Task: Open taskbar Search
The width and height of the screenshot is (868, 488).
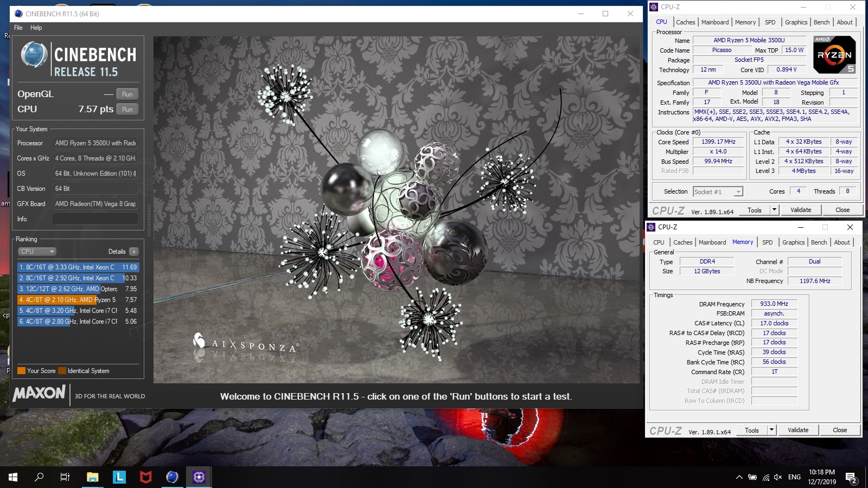Action: tap(39, 477)
